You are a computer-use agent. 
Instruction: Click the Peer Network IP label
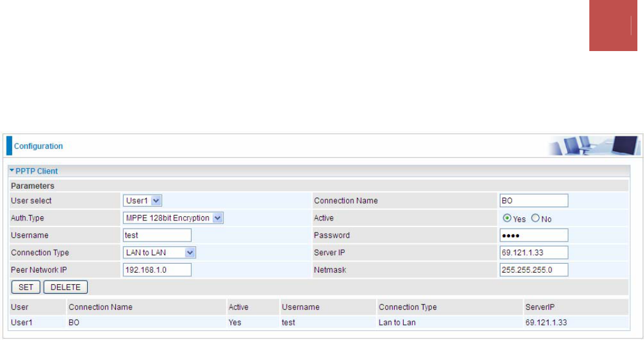coord(38,270)
